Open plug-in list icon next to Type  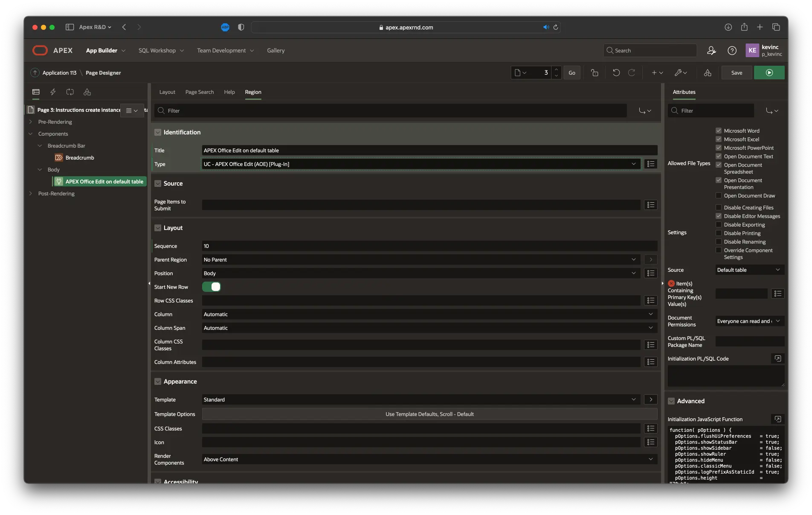click(650, 164)
